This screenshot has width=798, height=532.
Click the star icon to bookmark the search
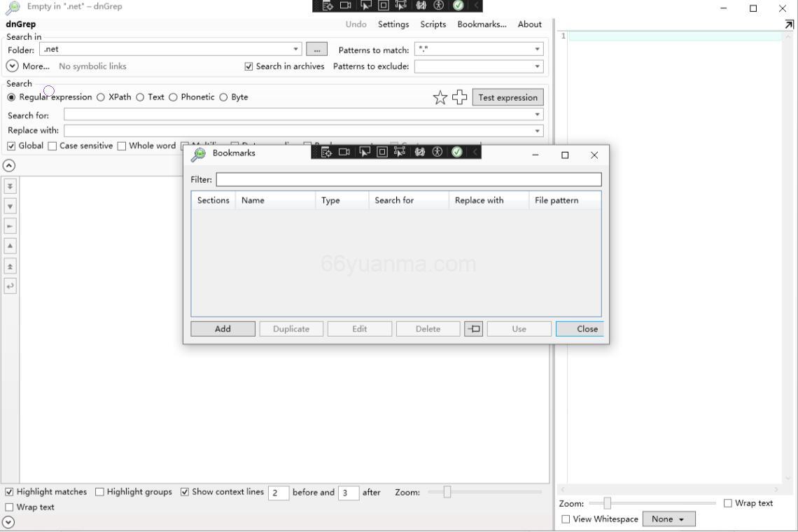pos(440,97)
